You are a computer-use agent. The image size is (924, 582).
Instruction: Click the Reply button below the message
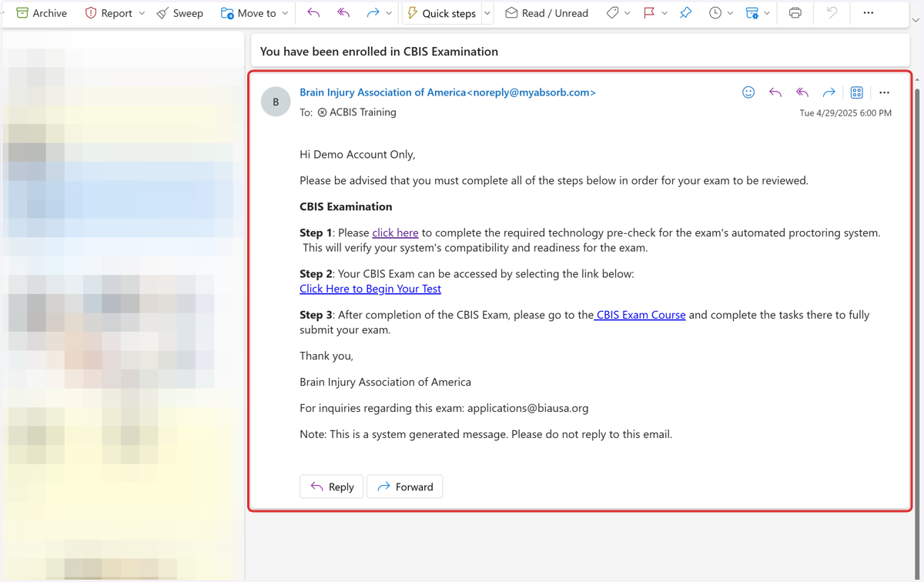(332, 487)
